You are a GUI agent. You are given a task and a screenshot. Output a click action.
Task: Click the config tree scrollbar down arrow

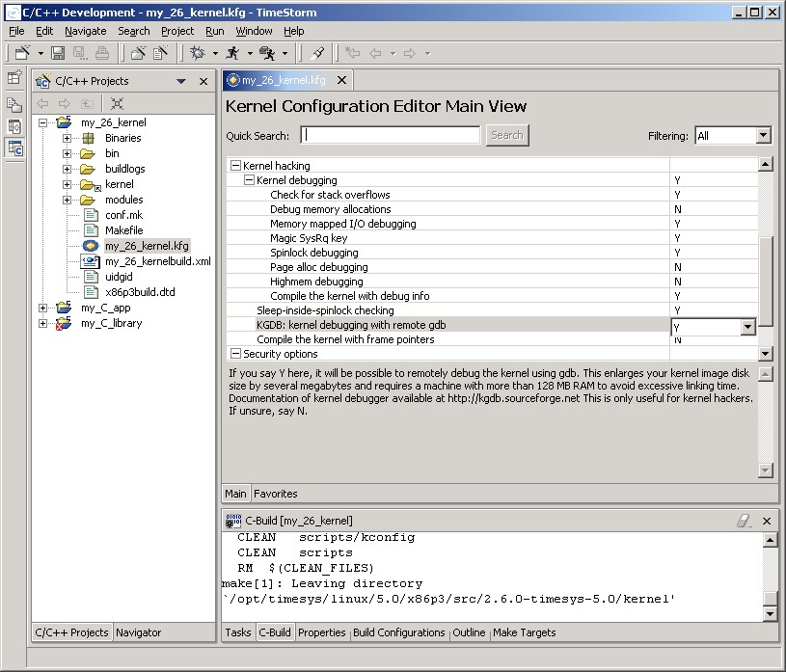[x=765, y=354]
